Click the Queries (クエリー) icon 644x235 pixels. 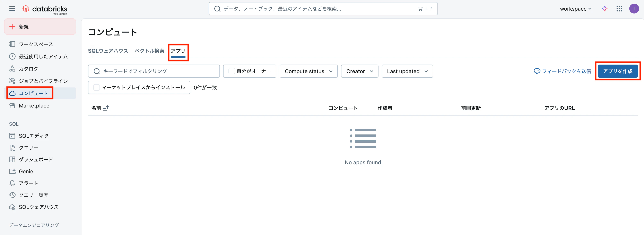pyautogui.click(x=12, y=148)
